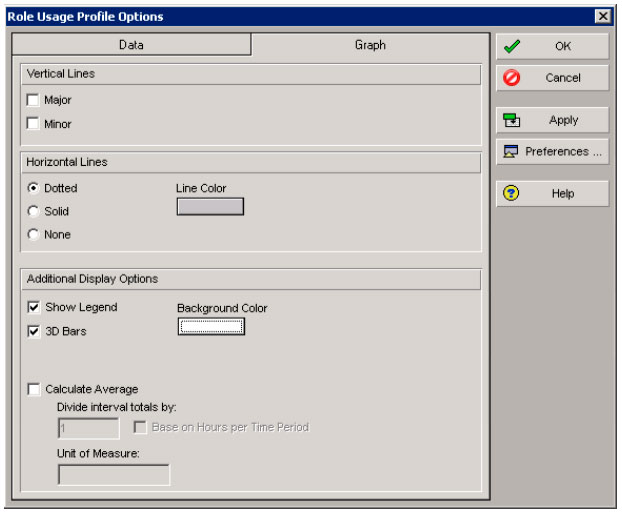Close the Role Usage Profile Options dialog
622x515 pixels.
click(603, 16)
